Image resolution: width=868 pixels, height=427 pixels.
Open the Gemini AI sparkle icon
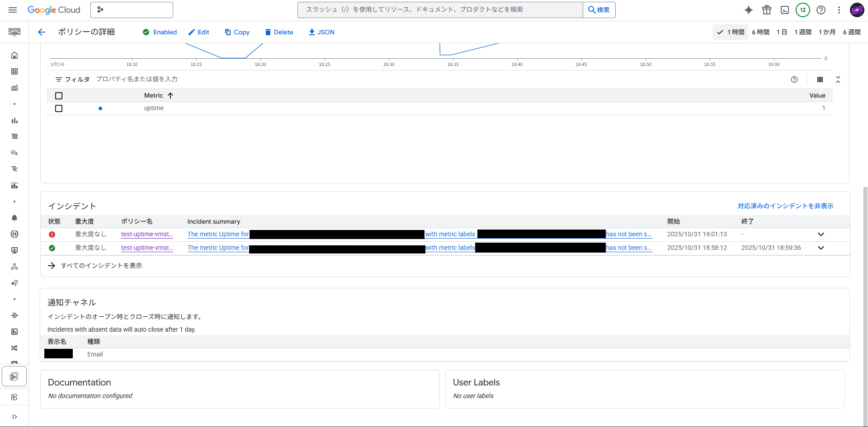pos(749,10)
